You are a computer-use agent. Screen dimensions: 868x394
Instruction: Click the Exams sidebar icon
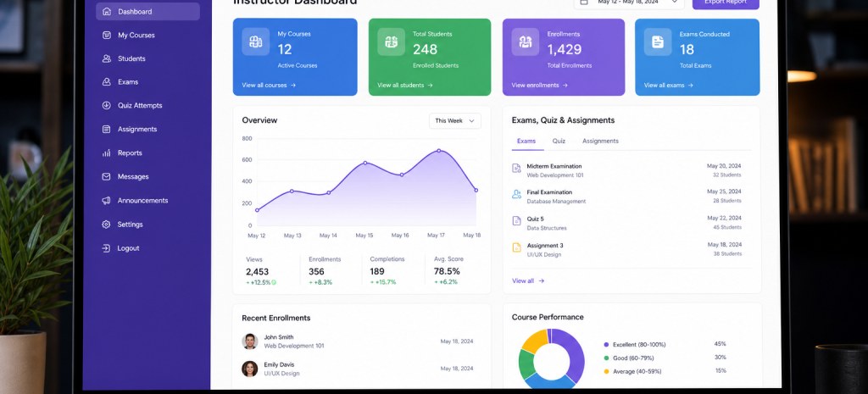click(106, 81)
